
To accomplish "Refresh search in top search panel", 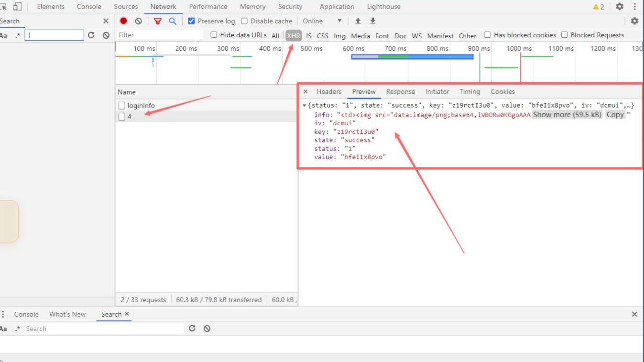I will (91, 35).
